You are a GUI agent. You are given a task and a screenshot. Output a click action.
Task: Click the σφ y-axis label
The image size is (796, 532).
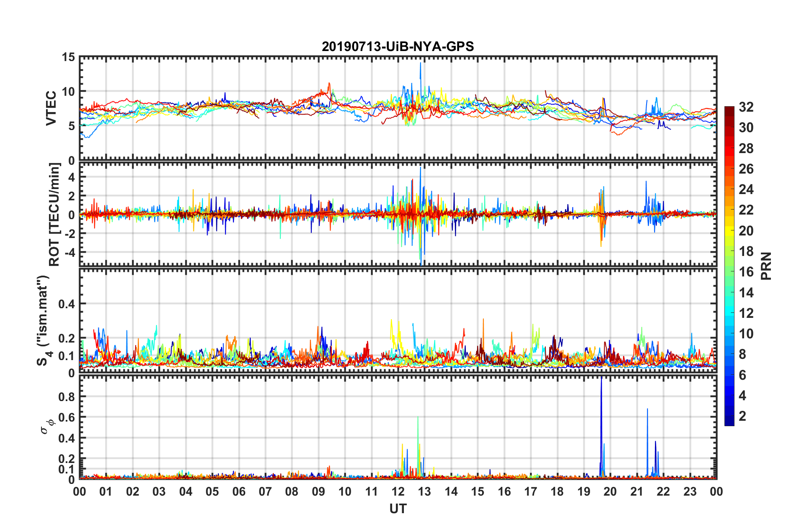[46, 427]
